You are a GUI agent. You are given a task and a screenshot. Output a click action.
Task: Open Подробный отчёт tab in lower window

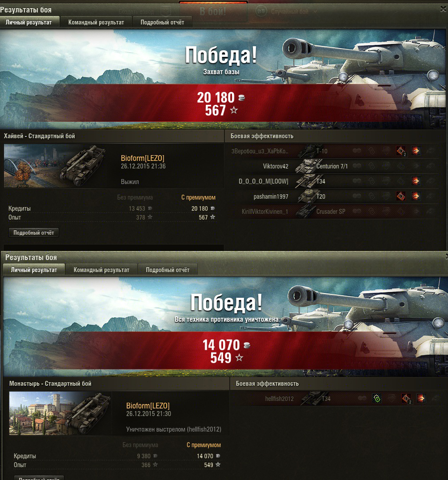tap(168, 270)
